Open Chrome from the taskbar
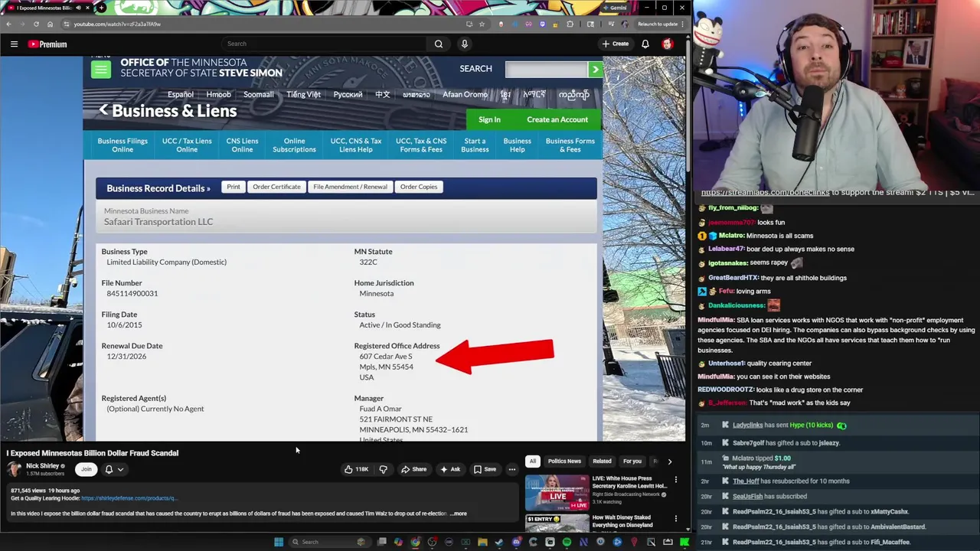 pyautogui.click(x=415, y=542)
